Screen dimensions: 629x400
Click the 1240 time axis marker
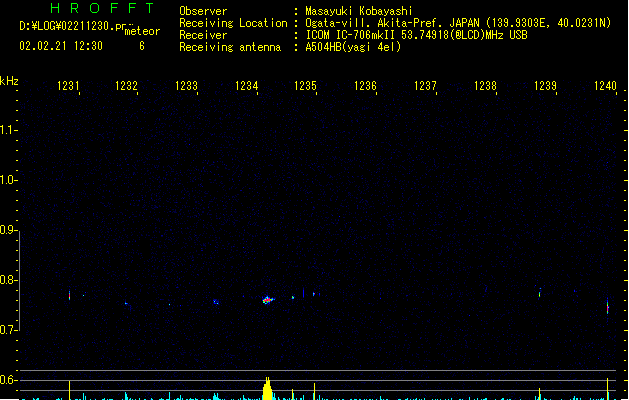(605, 86)
